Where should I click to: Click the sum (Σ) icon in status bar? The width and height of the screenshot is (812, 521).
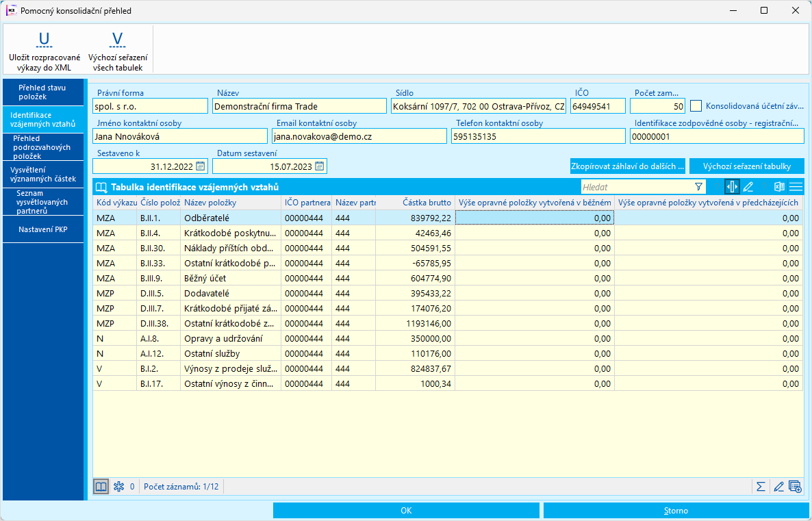click(x=760, y=487)
